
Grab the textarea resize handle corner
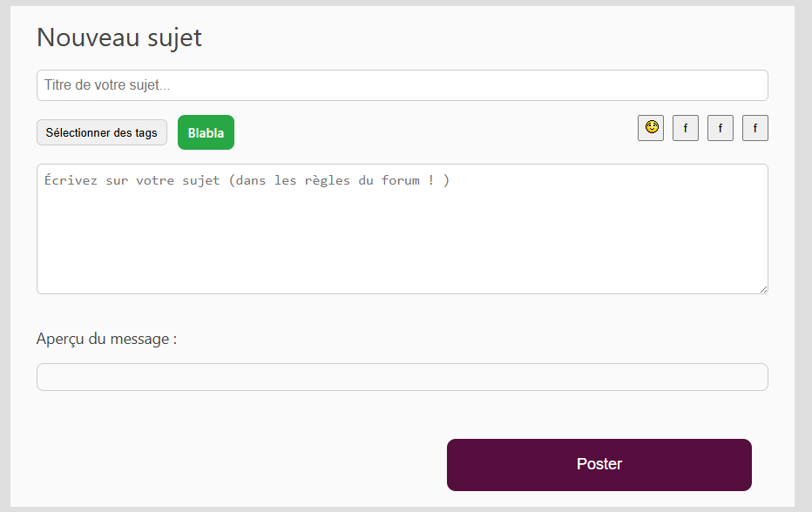coord(763,289)
